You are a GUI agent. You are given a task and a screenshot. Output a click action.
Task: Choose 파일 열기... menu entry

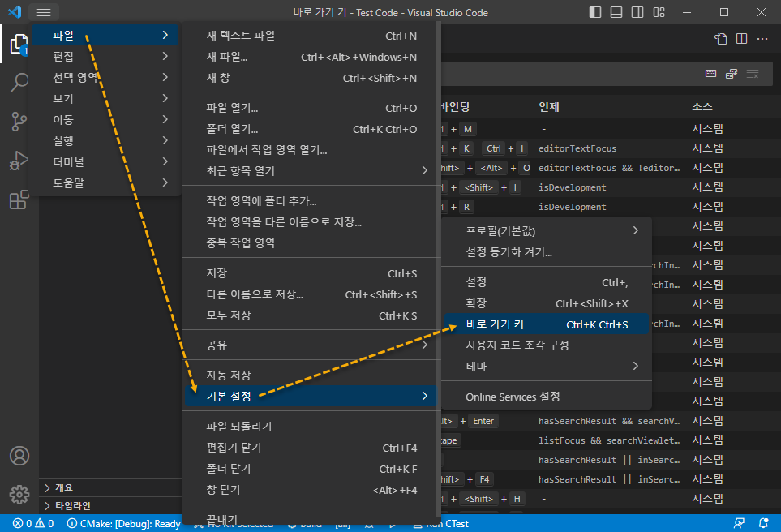(x=311, y=108)
